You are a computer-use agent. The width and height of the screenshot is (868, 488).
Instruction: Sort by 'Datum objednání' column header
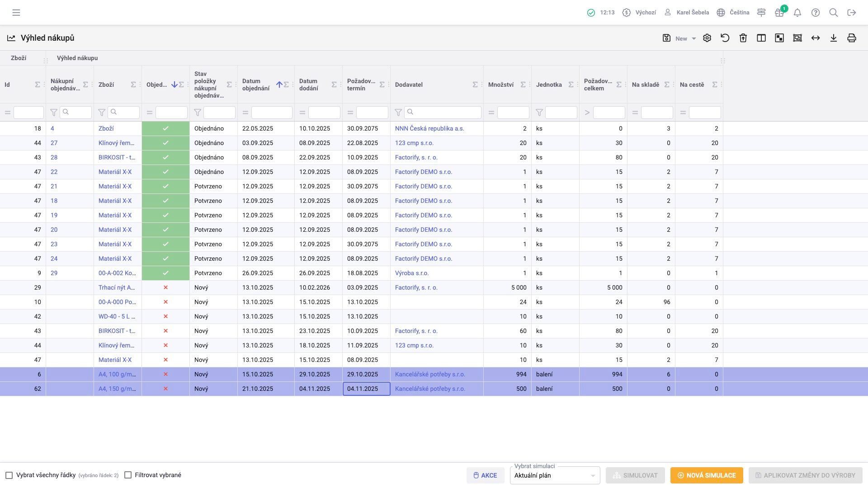pyautogui.click(x=256, y=85)
